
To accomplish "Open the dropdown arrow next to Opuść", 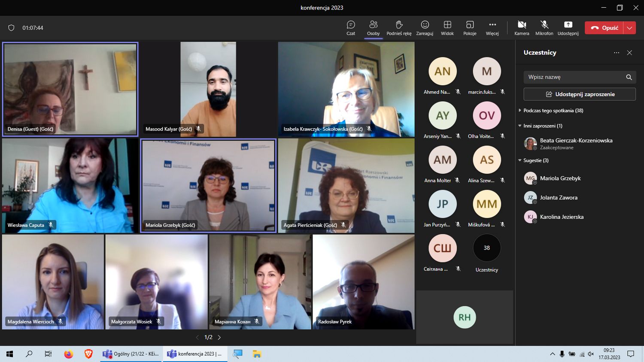I will pyautogui.click(x=629, y=28).
